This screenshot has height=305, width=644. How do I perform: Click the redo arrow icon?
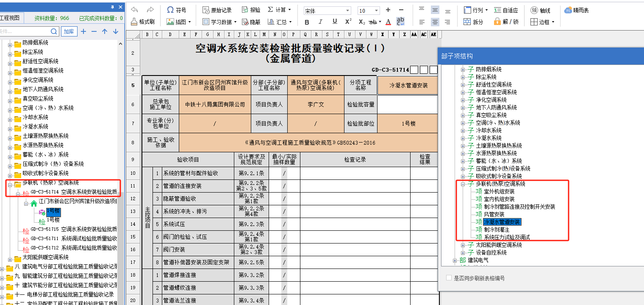tap(150, 10)
